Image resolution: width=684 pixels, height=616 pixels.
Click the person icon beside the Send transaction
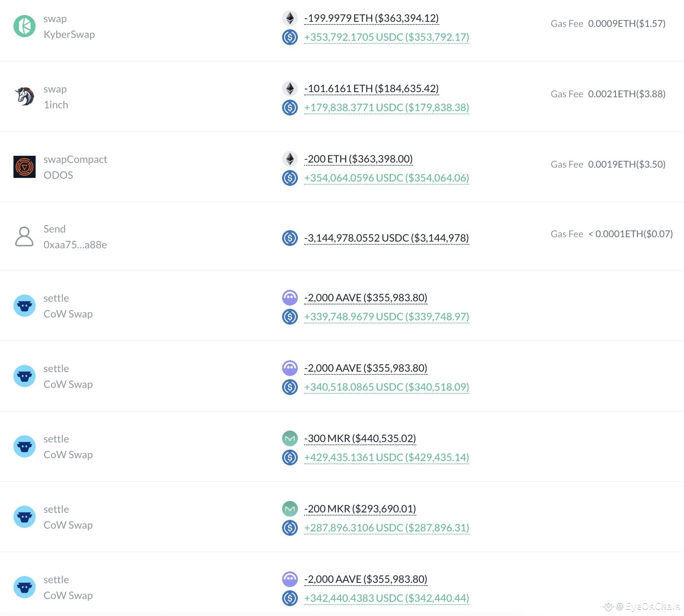(24, 236)
